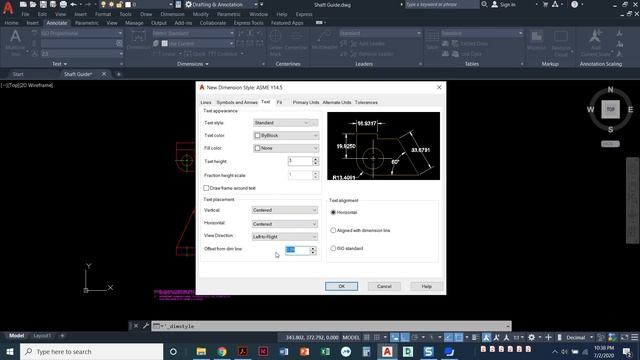The image size is (640, 360).
Task: Click the Text style browse ellipsis button
Action: tap(315, 123)
